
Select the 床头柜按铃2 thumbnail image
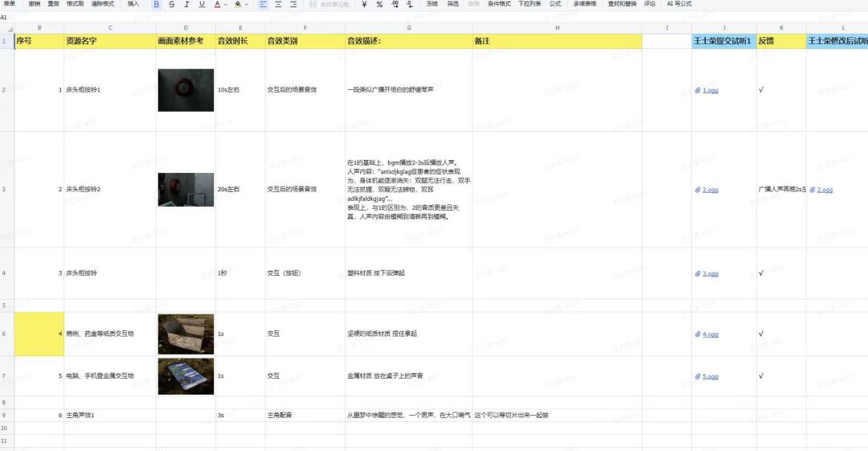186,190
